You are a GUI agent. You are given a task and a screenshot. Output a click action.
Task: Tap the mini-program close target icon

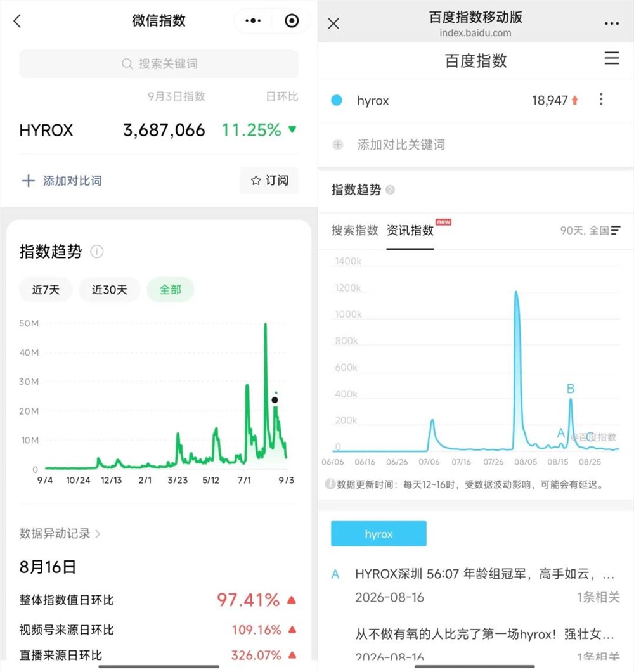pyautogui.click(x=292, y=20)
